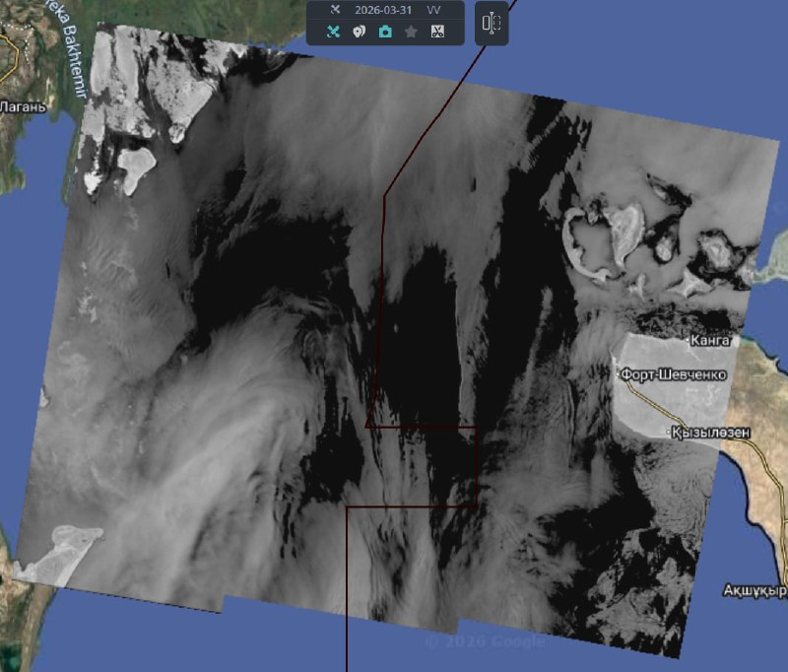Select the Қызылөзен place label
The image size is (788, 672).
[711, 434]
